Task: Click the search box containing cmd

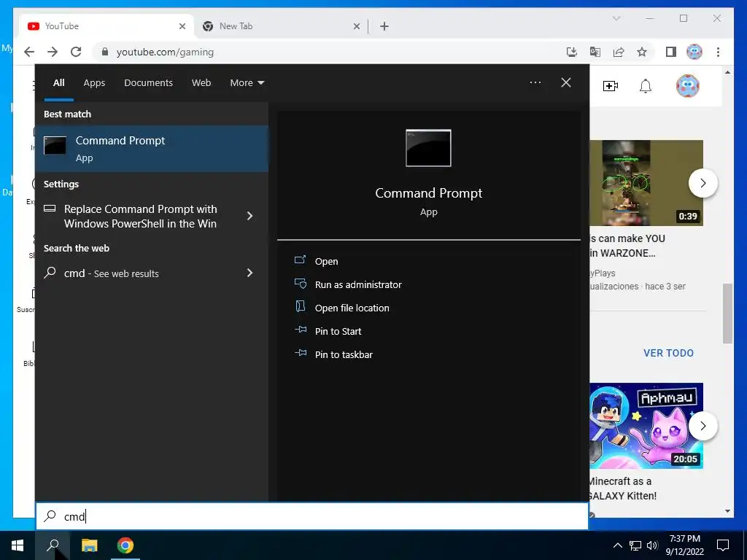Action: coord(312,516)
